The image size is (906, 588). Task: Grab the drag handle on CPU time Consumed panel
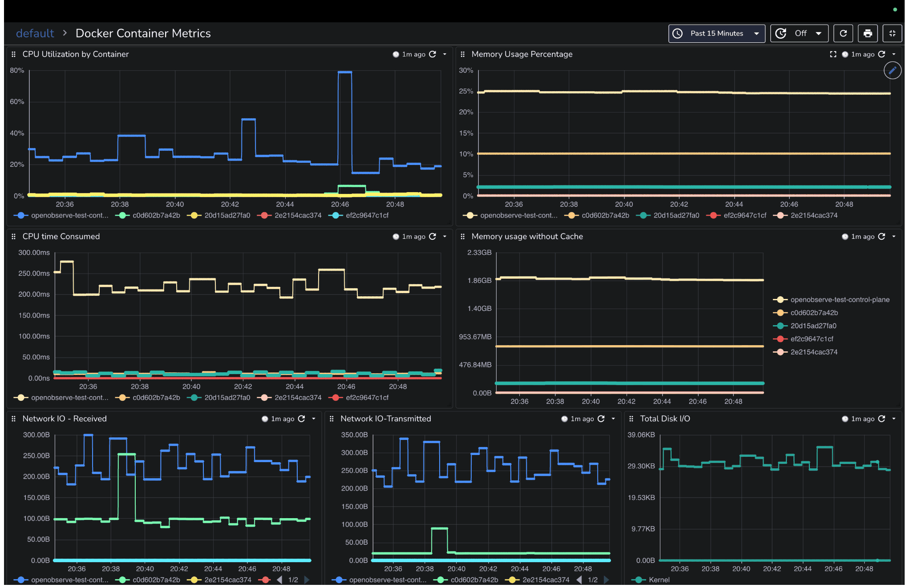pos(14,237)
